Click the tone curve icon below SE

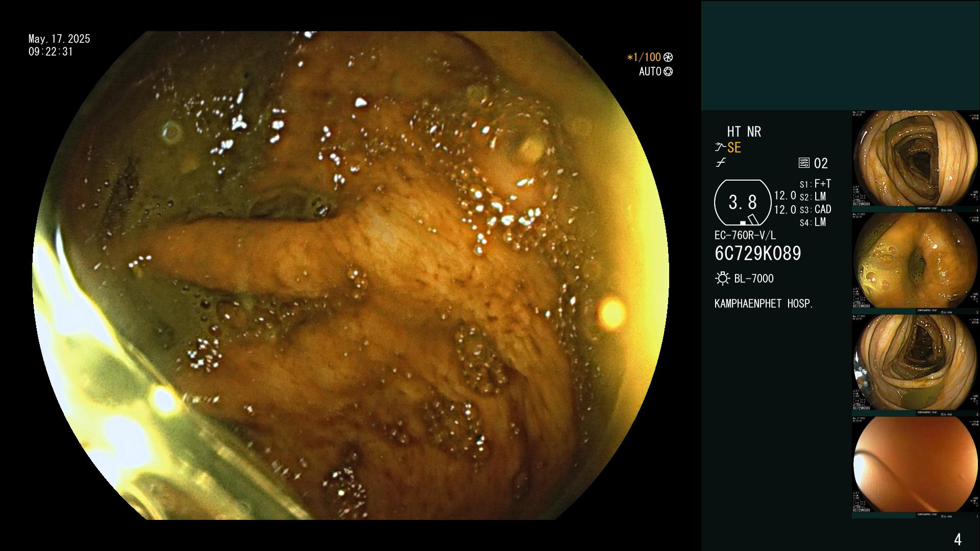[721, 163]
